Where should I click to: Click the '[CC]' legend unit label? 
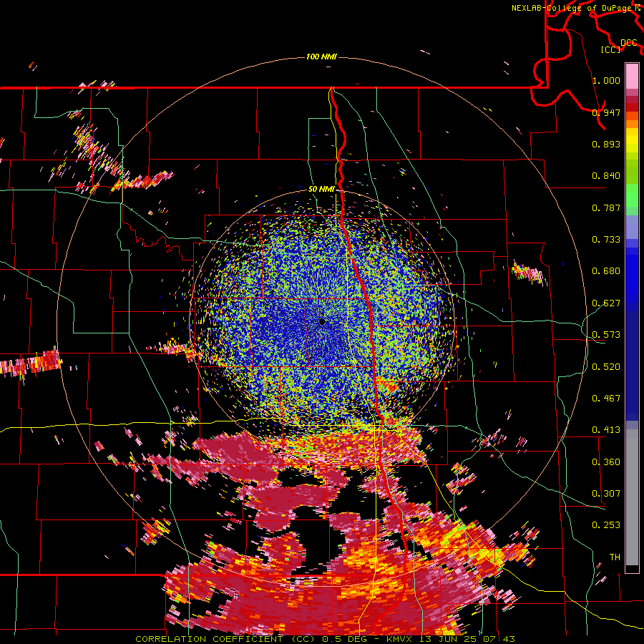[x=610, y=49]
